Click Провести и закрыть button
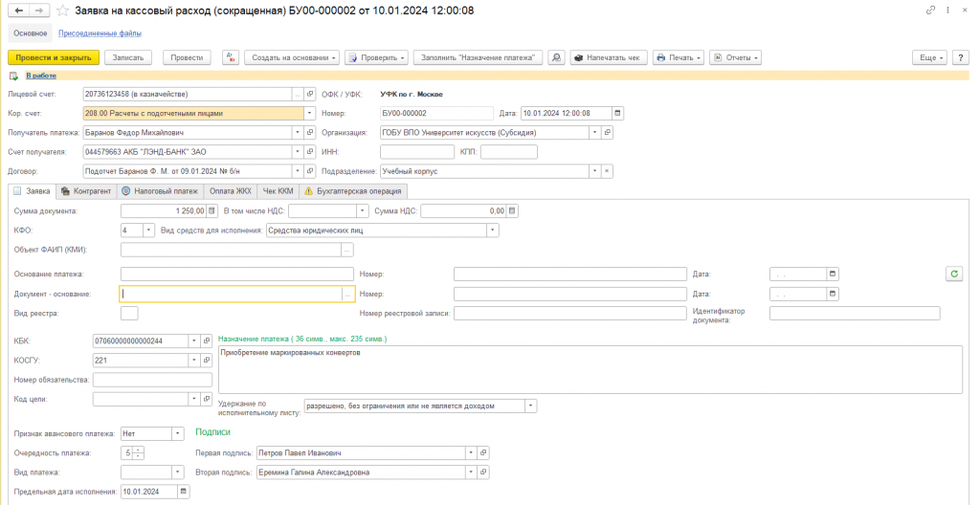980x505 pixels. [x=54, y=57]
